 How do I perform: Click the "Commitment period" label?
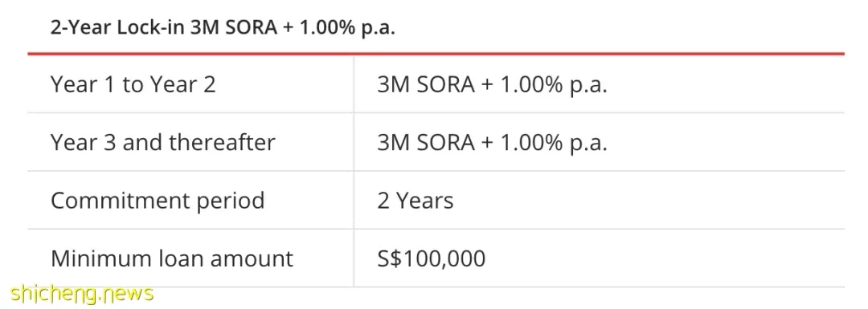point(158,200)
